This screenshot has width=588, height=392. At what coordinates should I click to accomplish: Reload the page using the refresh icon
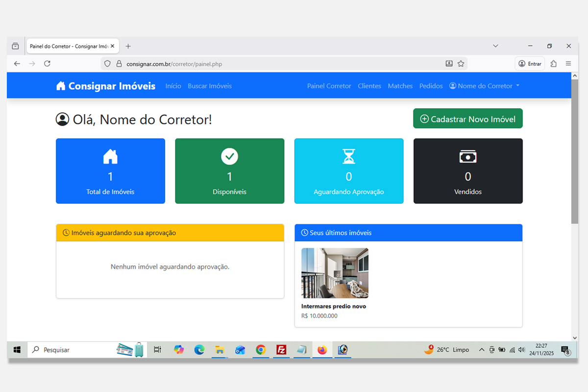pyautogui.click(x=47, y=64)
